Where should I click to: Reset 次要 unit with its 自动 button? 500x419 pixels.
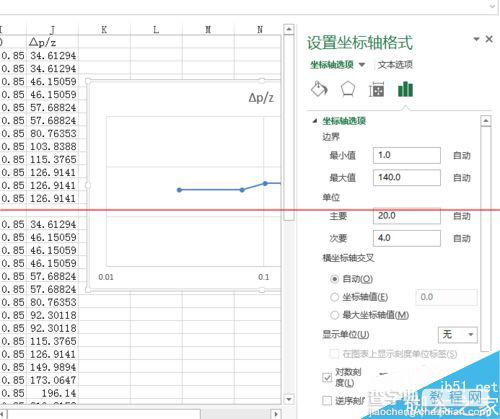462,238
